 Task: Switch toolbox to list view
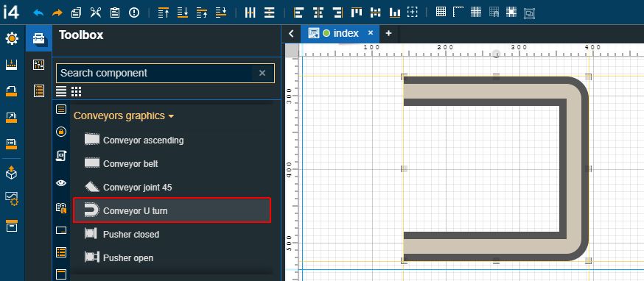(60, 91)
